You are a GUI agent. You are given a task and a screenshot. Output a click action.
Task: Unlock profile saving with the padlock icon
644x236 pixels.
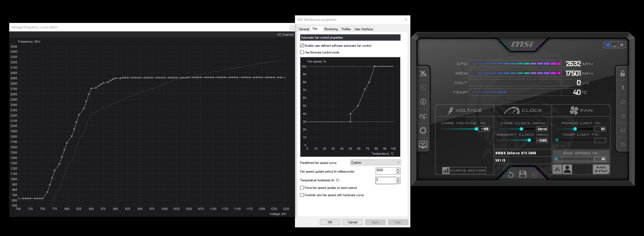click(622, 73)
